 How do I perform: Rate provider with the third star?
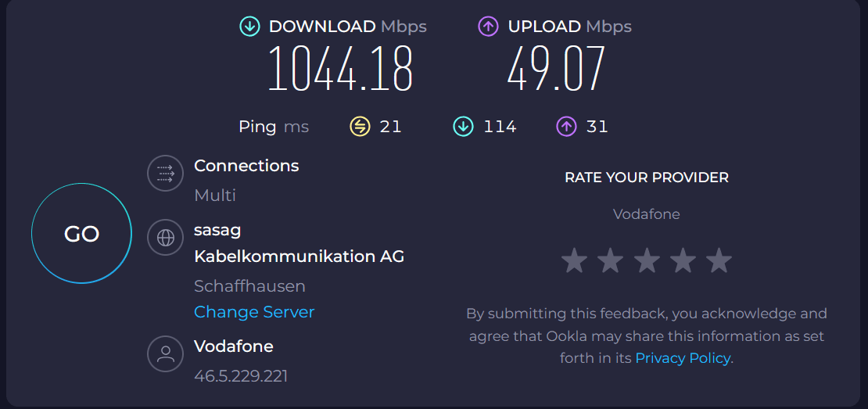click(x=647, y=260)
